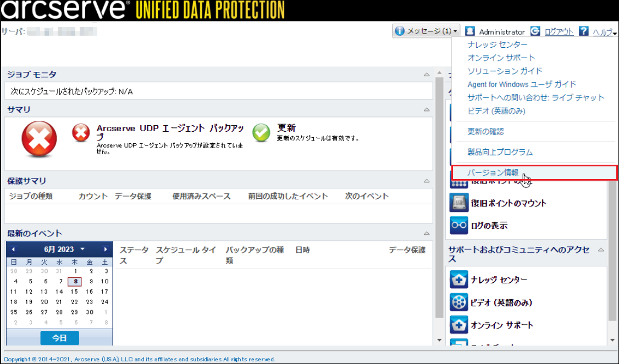
Task: Click the green check 更新 icon
Action: click(261, 132)
